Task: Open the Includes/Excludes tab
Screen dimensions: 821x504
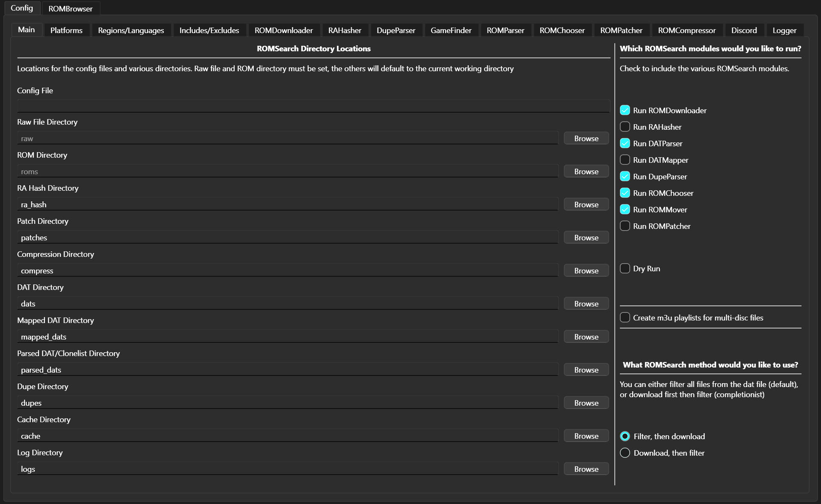Action: 209,31
